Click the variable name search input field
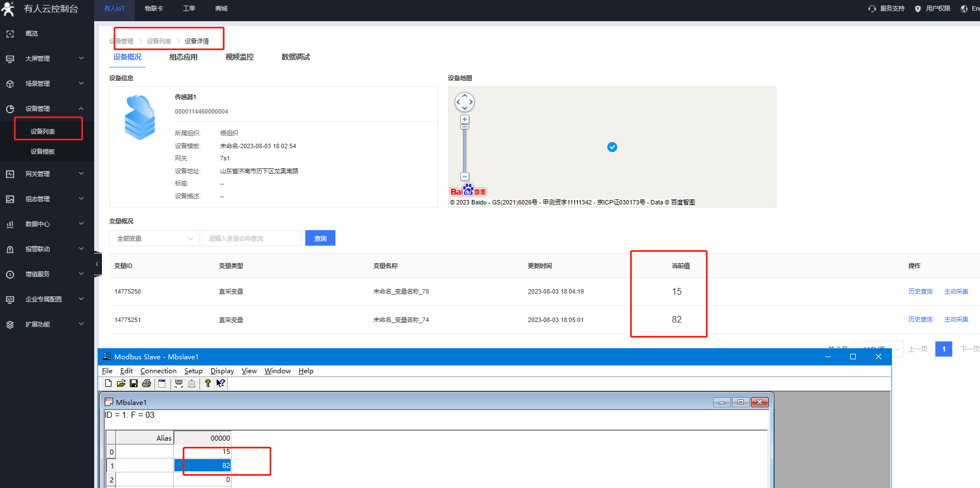980x488 pixels. click(251, 238)
